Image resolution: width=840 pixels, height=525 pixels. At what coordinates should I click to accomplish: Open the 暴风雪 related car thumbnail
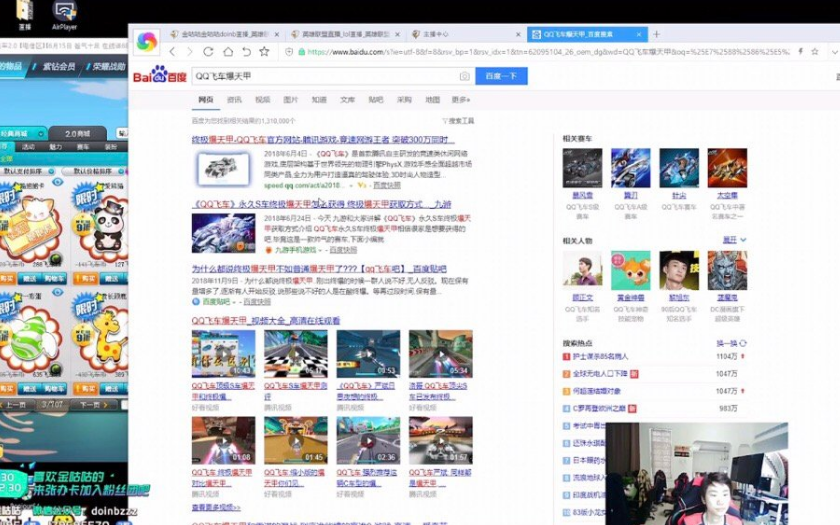tap(582, 168)
